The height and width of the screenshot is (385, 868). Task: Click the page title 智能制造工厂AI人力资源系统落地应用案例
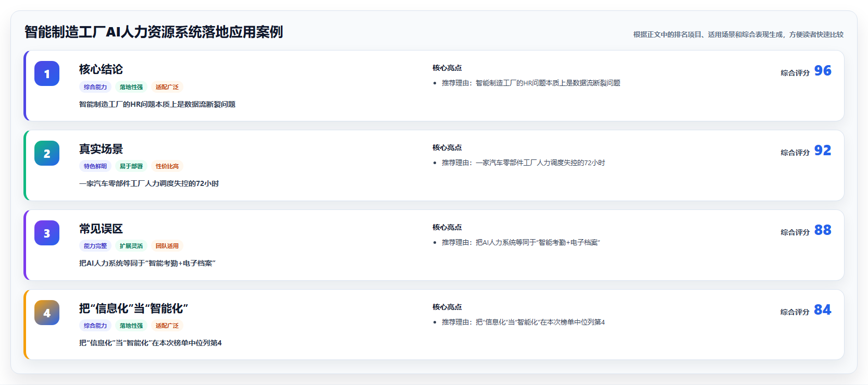coord(154,32)
